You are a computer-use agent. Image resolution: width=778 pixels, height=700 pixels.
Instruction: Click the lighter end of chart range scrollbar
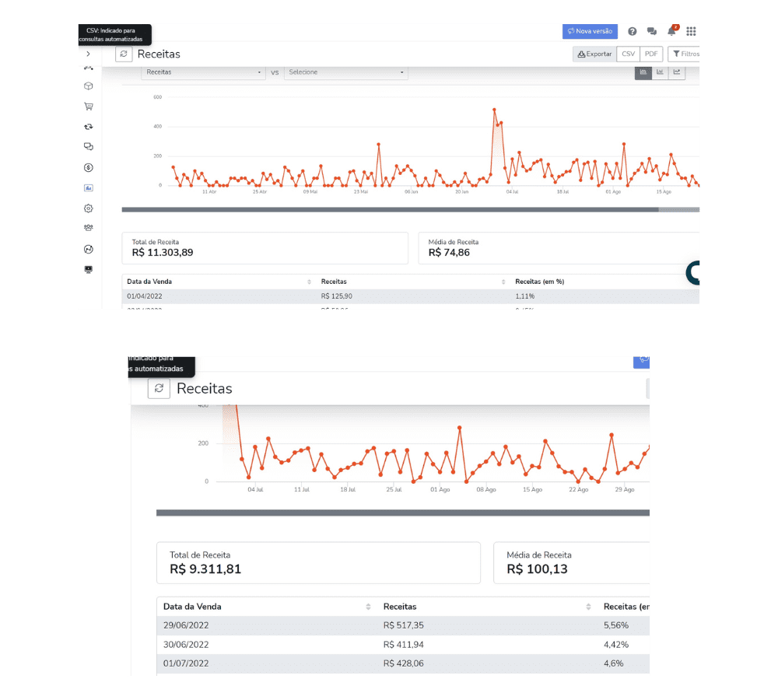pyautogui.click(x=678, y=209)
